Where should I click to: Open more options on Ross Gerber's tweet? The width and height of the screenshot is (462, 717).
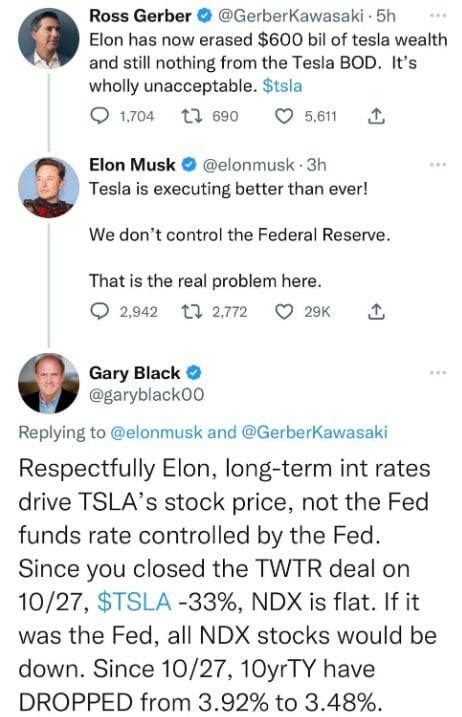pos(437,16)
